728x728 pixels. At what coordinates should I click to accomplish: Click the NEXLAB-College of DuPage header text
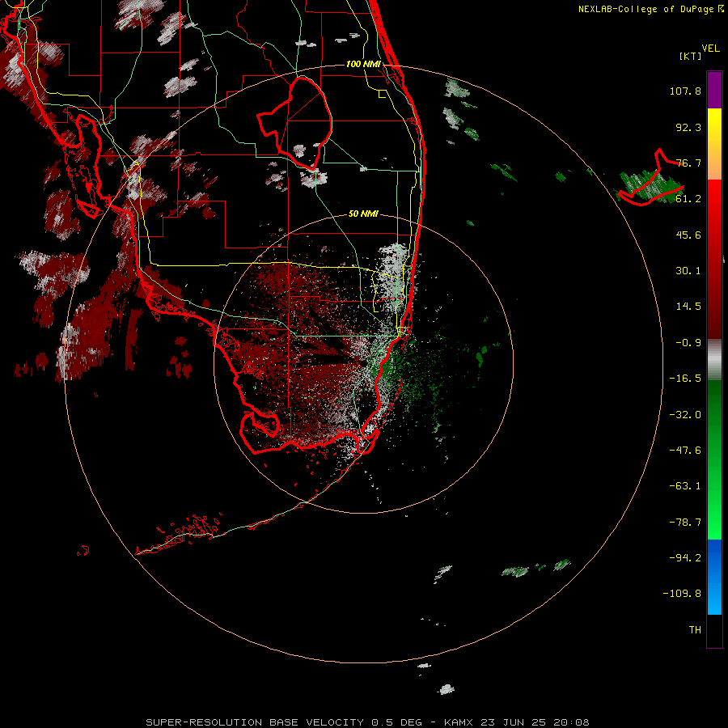coord(651,9)
